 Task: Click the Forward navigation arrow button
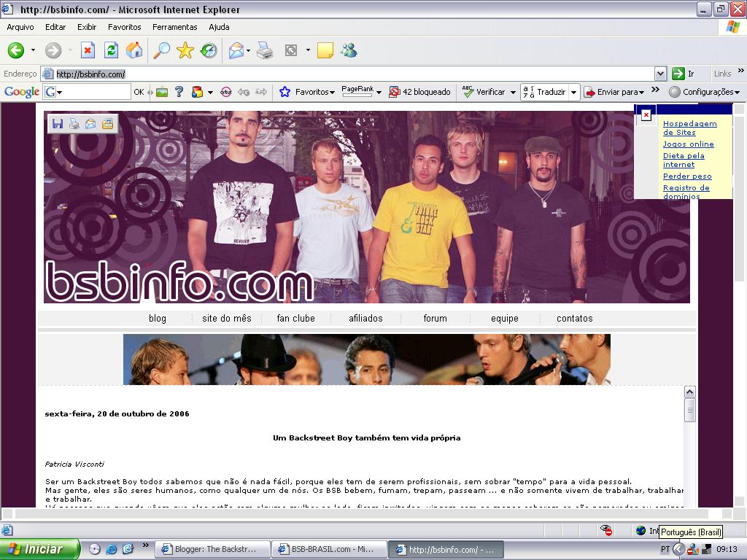(53, 50)
